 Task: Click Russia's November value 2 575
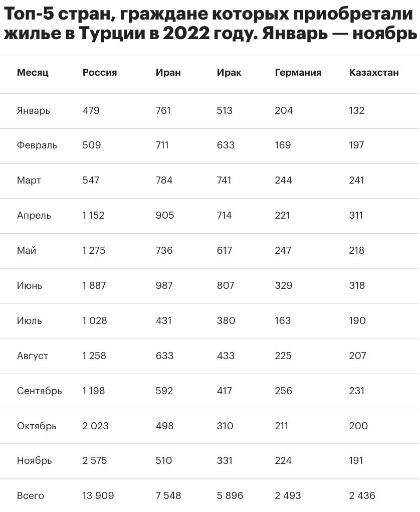coord(95,461)
